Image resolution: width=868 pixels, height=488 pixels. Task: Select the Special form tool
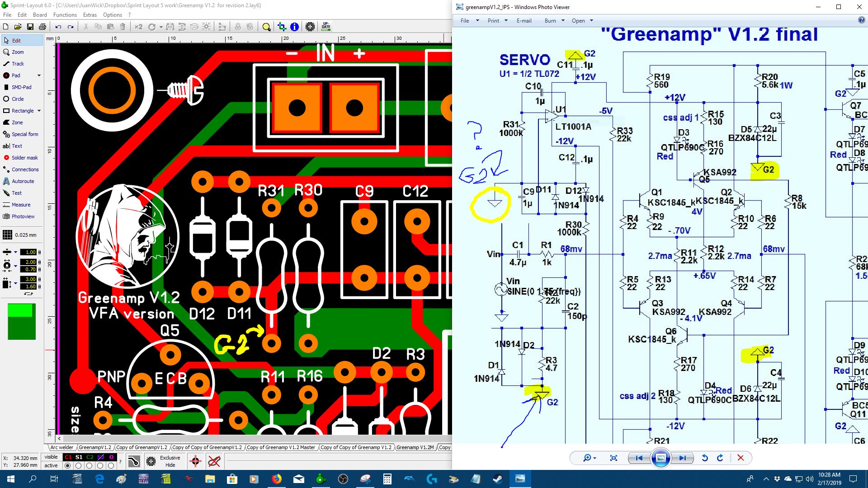(x=22, y=134)
